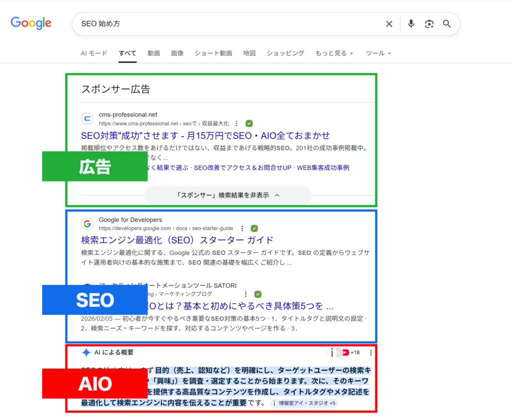This screenshot has height=420, width=512.
Task: Open three-dot menu in AI overview
Action: click(x=370, y=352)
